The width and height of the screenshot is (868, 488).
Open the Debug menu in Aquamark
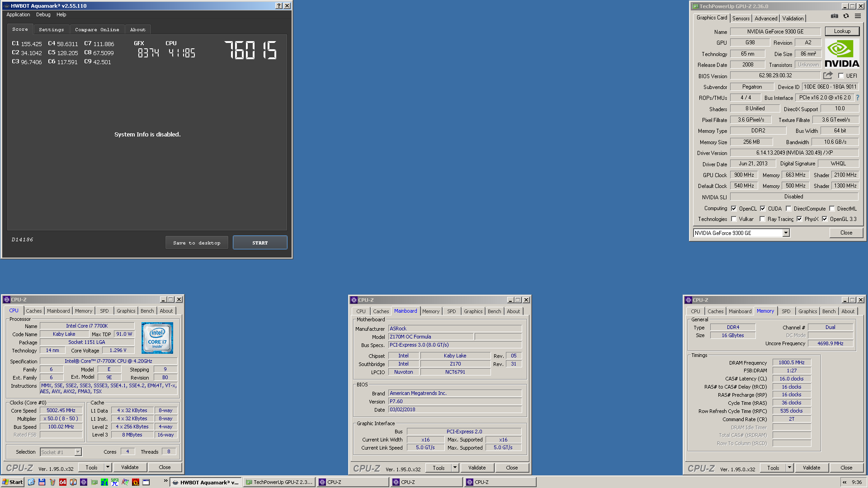tap(43, 14)
